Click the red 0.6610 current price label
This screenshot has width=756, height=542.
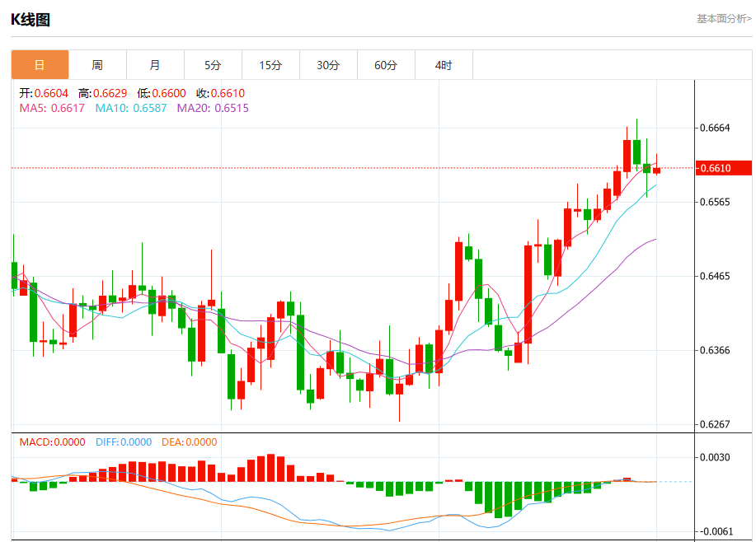click(723, 168)
